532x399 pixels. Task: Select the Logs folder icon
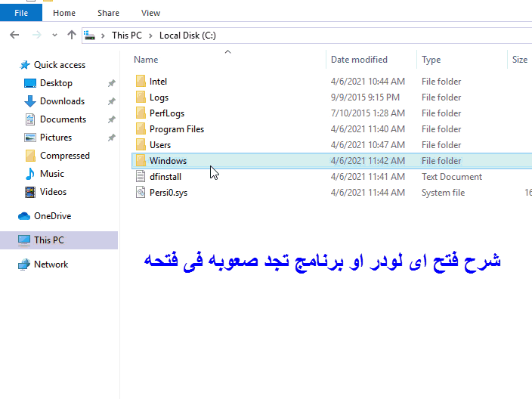141,97
